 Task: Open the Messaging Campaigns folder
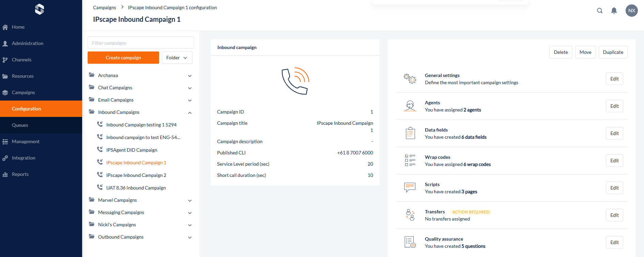pyautogui.click(x=121, y=212)
